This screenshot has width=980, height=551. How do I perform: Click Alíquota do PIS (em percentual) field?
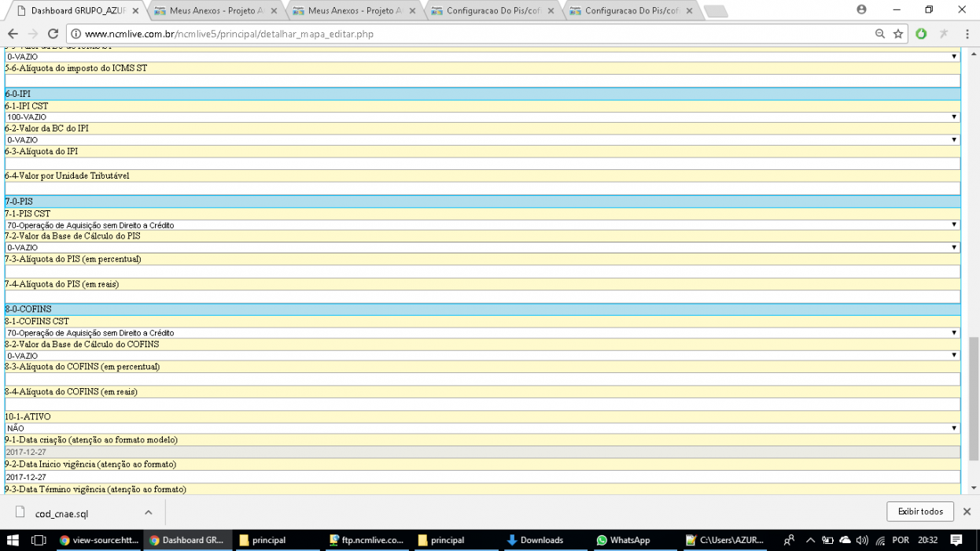pos(482,272)
